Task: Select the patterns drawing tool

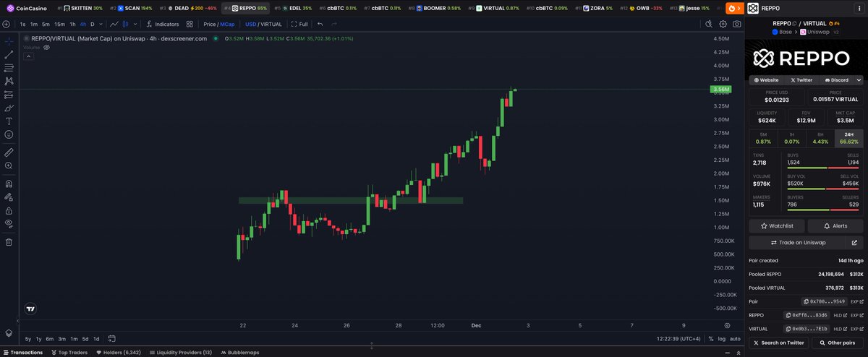Action: click(x=9, y=81)
